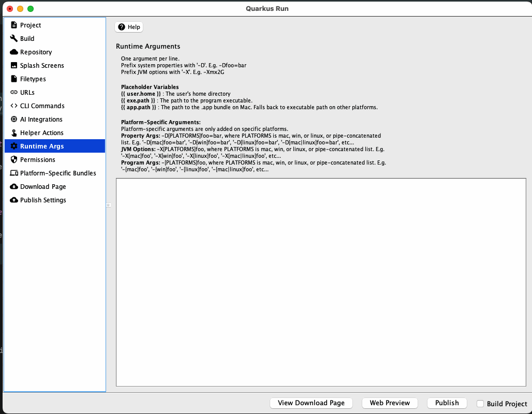
Task: Click the Platform-Specific Bundles devices icon
Action: pos(14,173)
